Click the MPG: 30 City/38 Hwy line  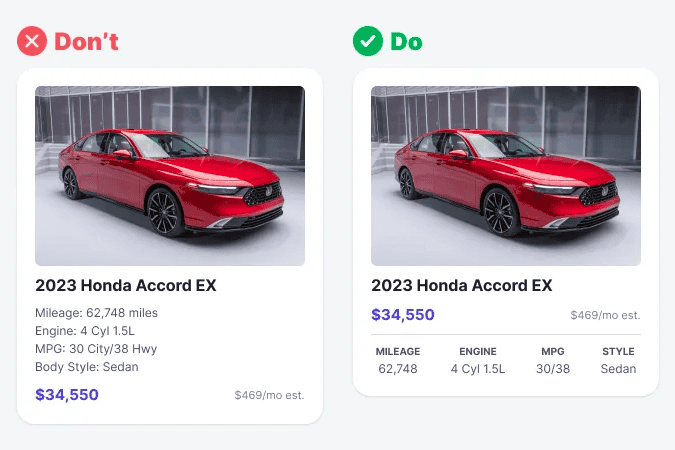tap(96, 349)
